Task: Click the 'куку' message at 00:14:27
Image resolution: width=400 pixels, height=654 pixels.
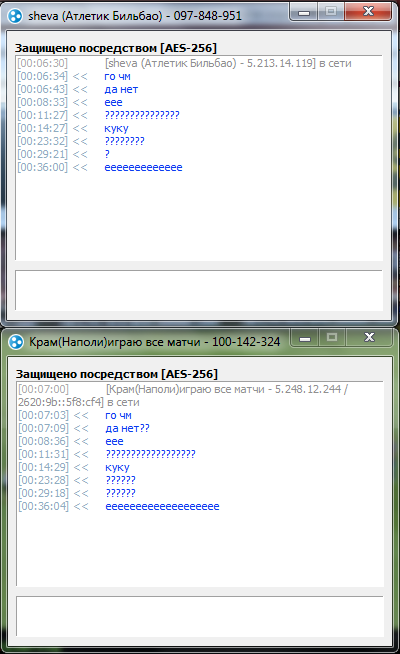Action: 116,128
